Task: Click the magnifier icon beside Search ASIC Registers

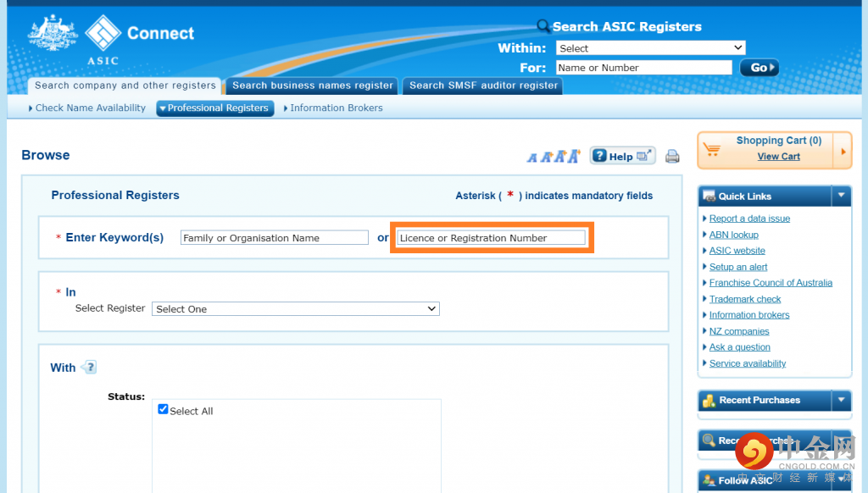Action: pyautogui.click(x=543, y=26)
